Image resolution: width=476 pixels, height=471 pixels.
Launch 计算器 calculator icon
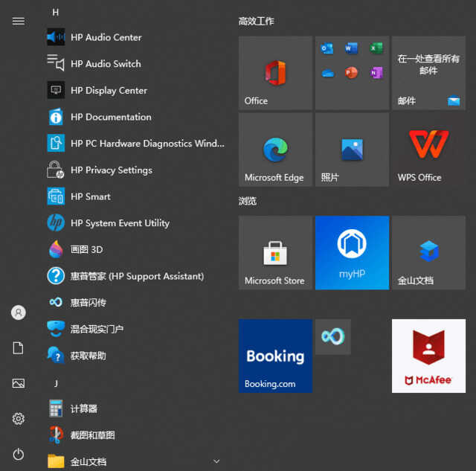tap(56, 408)
